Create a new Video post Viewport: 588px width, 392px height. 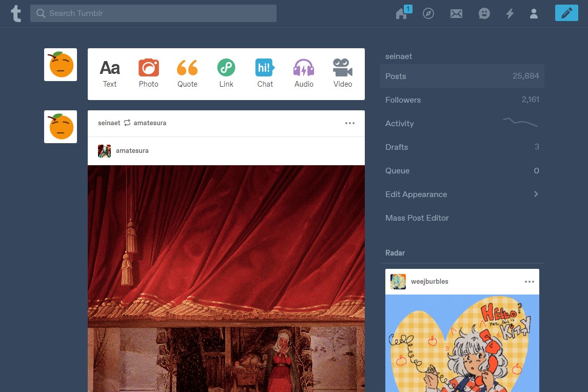(343, 73)
